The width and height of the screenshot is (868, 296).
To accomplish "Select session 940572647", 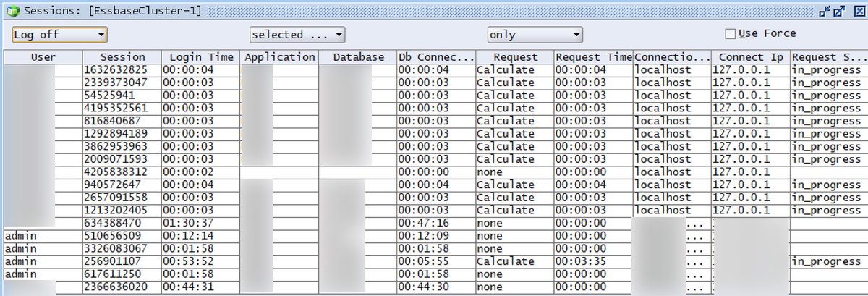I will tap(112, 185).
